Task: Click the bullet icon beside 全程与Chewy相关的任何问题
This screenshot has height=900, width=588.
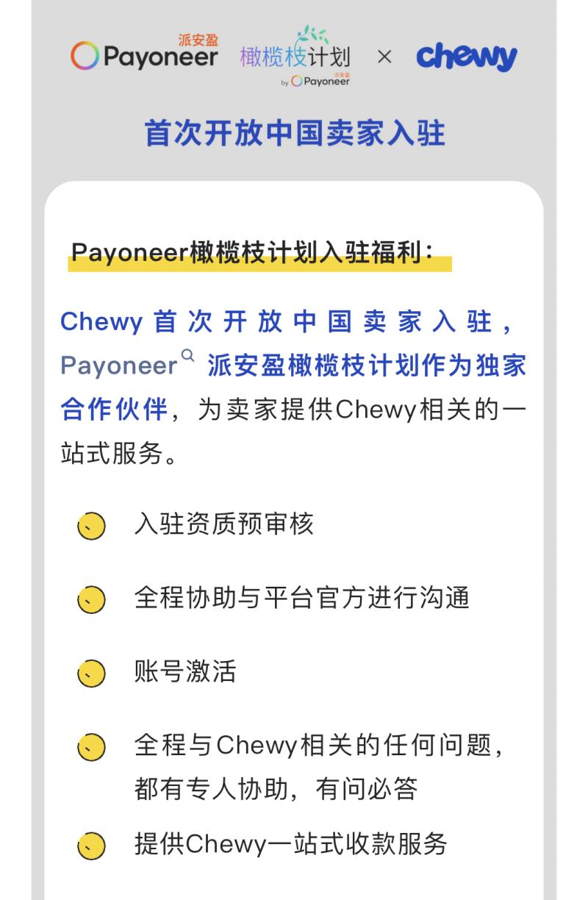Action: click(91, 748)
